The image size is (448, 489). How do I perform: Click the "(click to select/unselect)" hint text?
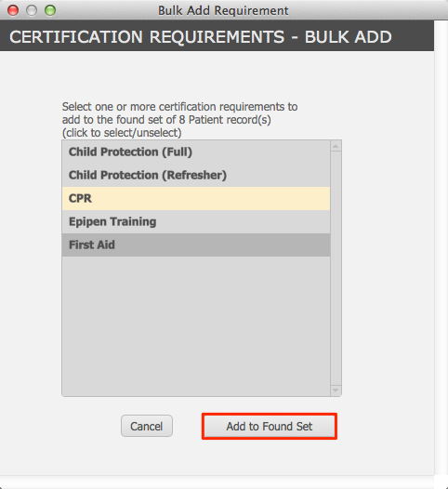[x=122, y=133]
